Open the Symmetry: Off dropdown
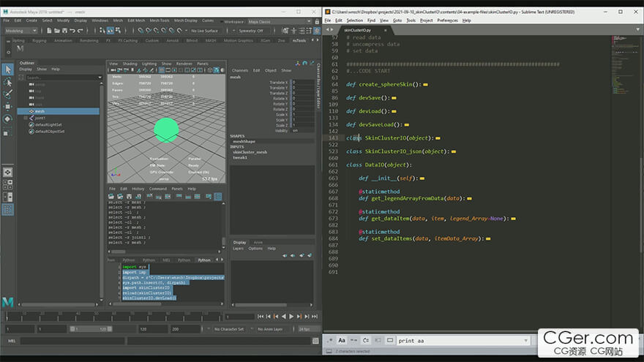 point(251,31)
